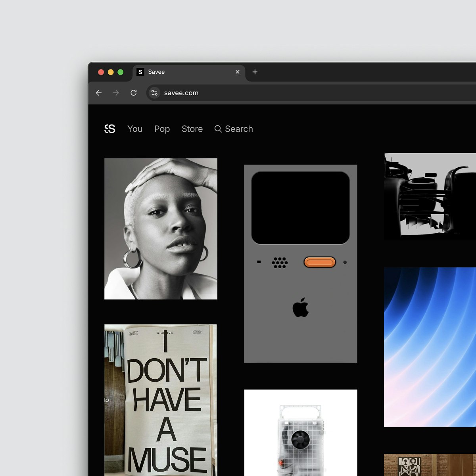Click the browser forward arrow
This screenshot has width=476, height=476.
pyautogui.click(x=116, y=93)
